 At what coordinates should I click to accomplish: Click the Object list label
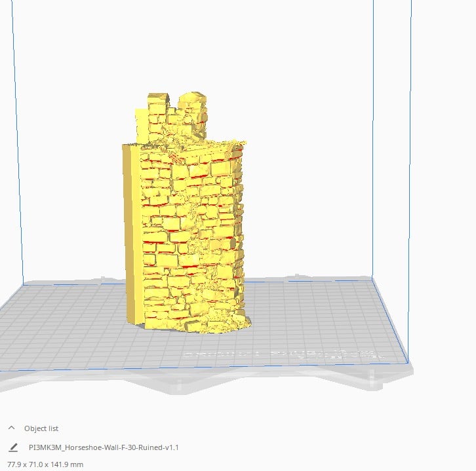(x=41, y=428)
